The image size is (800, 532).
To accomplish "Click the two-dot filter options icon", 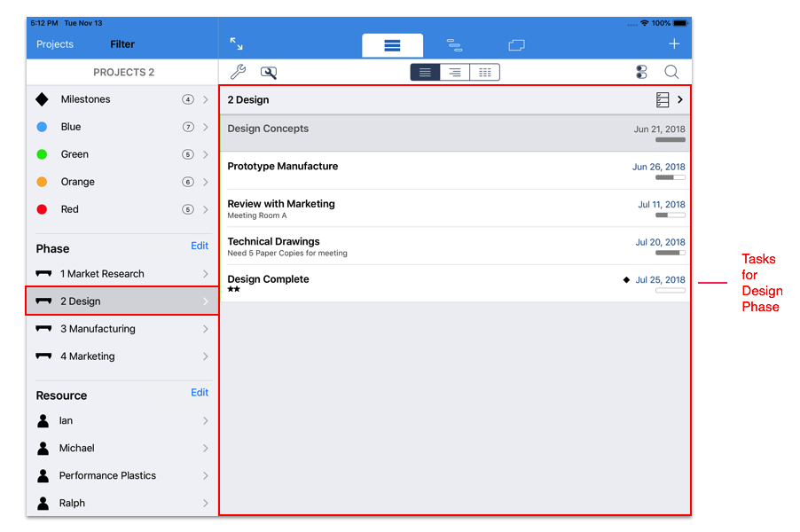I will [642, 73].
